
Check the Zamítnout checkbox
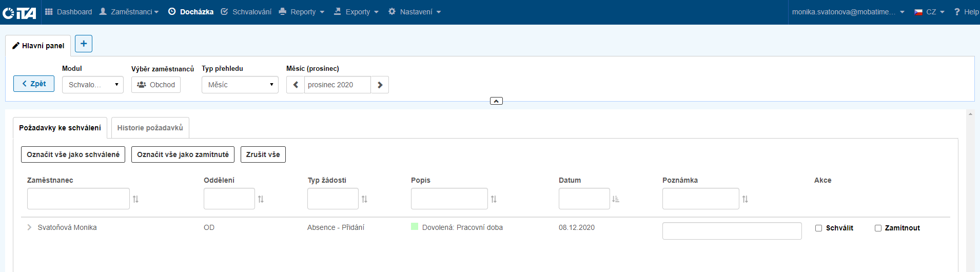coord(878,228)
